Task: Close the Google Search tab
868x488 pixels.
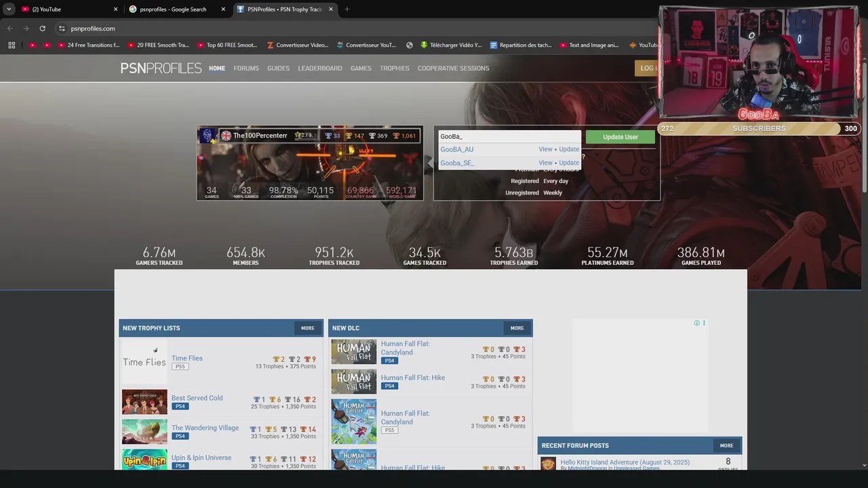Action: tap(223, 9)
